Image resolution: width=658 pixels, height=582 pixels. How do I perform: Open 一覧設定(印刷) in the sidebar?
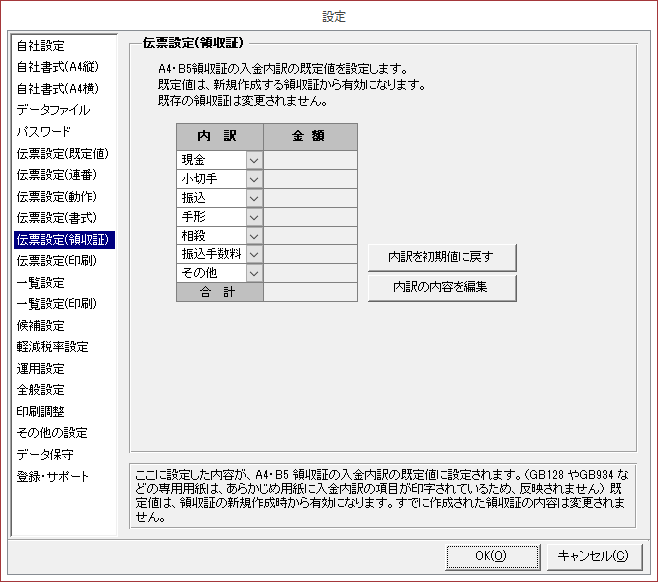(x=57, y=304)
